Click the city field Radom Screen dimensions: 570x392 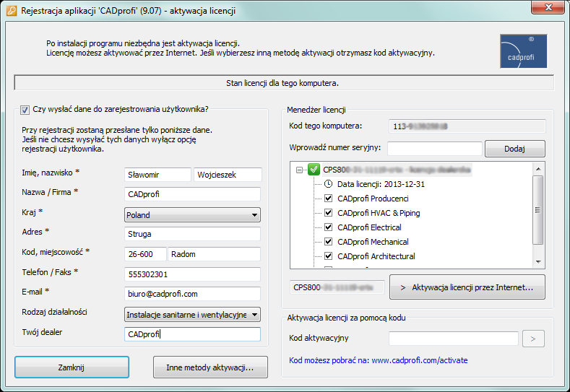pos(214,254)
